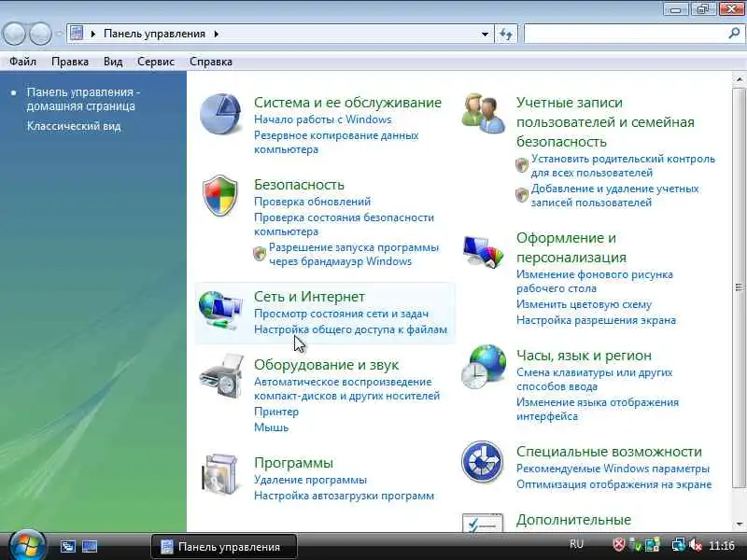The width and height of the screenshot is (747, 560).
Task: Click inside the search input field
Action: coord(626,34)
